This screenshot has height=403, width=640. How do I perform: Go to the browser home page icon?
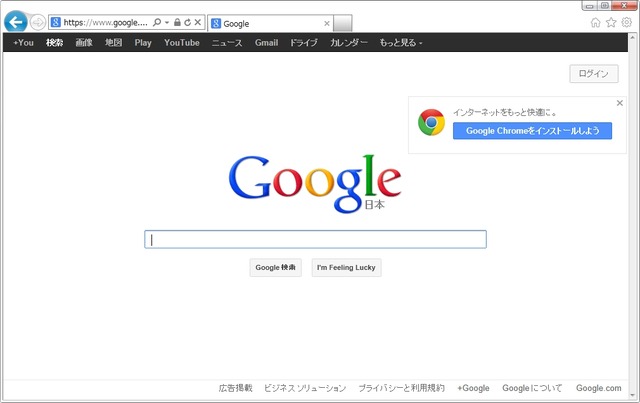tap(596, 22)
